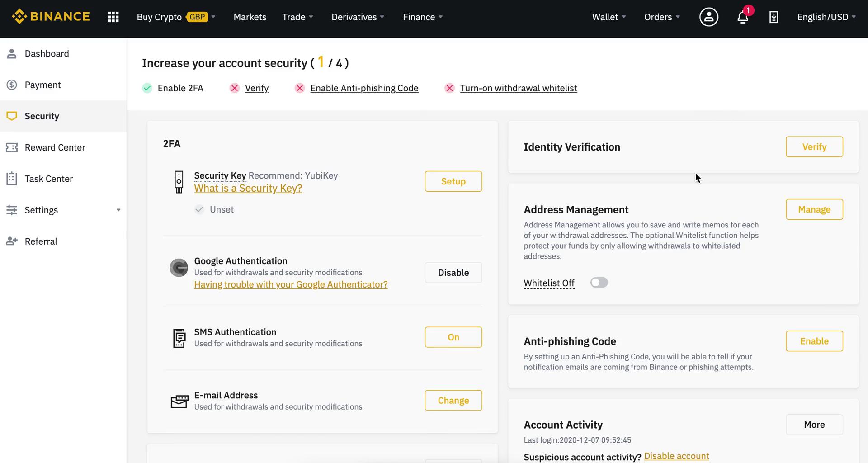Open the Markets page
This screenshot has height=463, width=868.
(x=250, y=17)
